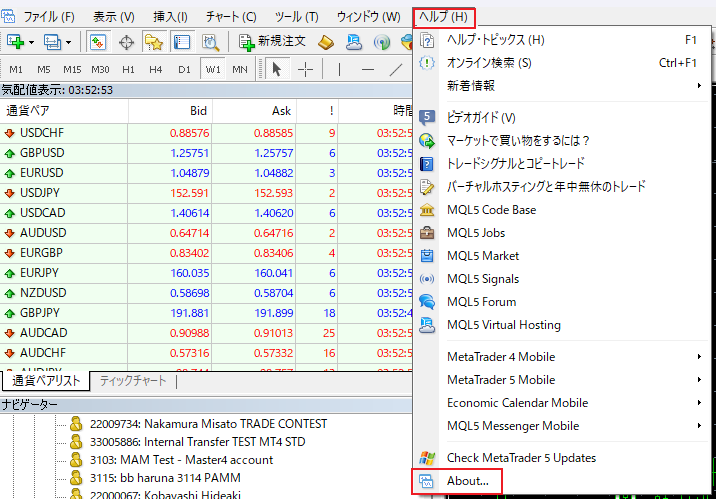
Task: Select the H1 timeframe
Action: pos(128,69)
